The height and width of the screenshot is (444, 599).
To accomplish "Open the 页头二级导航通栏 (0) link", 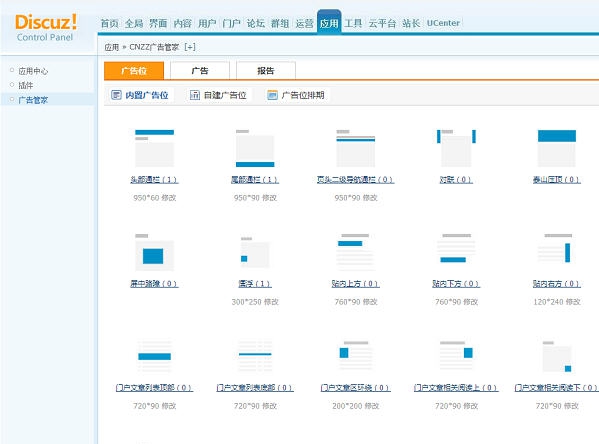I will pos(356,180).
